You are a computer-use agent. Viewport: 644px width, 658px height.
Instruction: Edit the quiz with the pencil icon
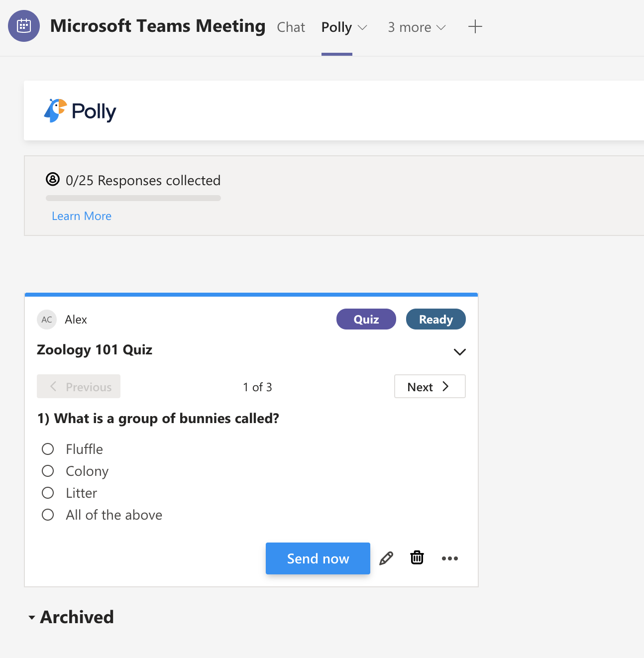(386, 558)
